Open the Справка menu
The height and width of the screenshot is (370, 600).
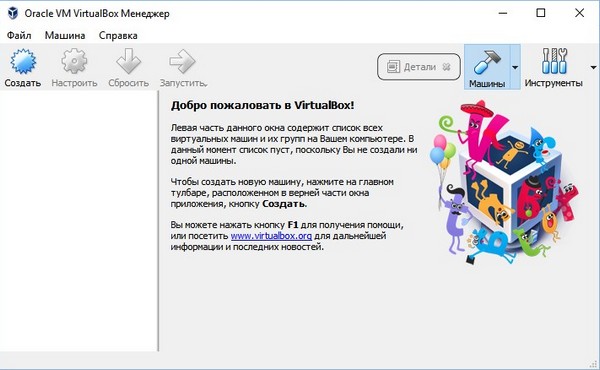[118, 36]
